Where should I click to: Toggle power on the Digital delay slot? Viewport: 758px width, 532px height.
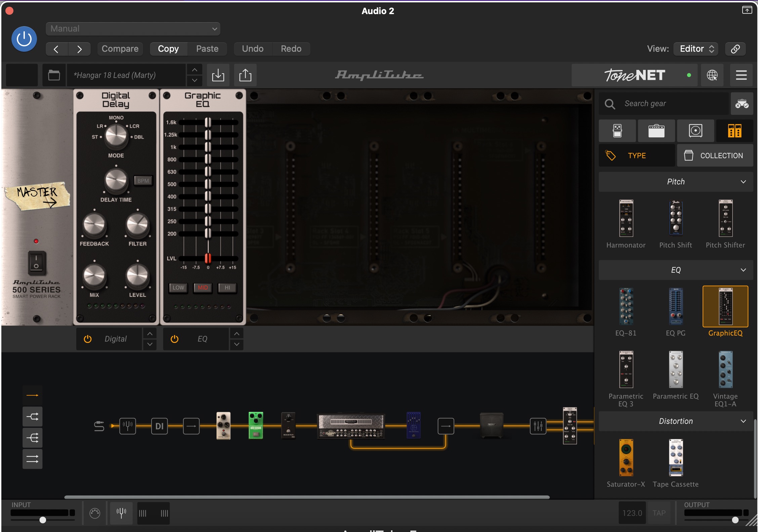(x=88, y=339)
